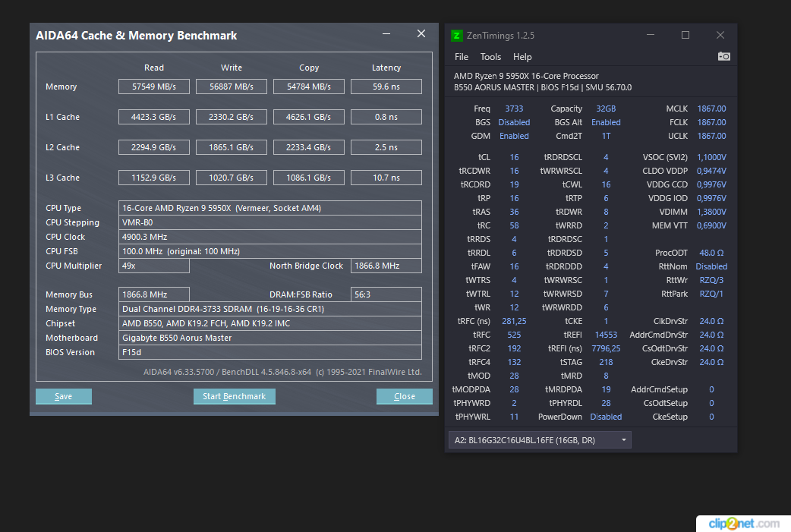Click the L1 Cache Write value 2330.2 GB/s
The height and width of the screenshot is (532, 791).
coord(231,117)
